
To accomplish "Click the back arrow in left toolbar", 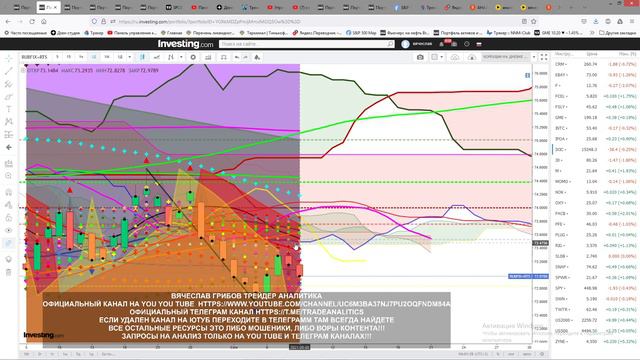I will click(9, 147).
